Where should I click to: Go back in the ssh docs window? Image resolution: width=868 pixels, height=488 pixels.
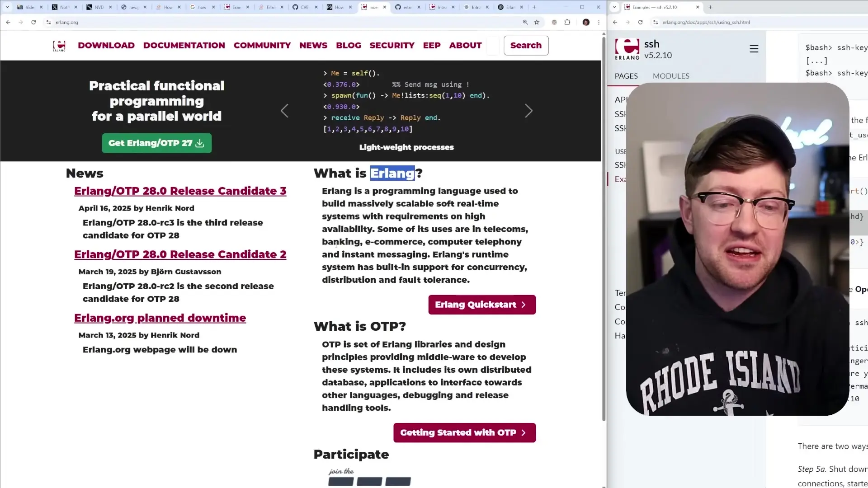click(x=615, y=22)
